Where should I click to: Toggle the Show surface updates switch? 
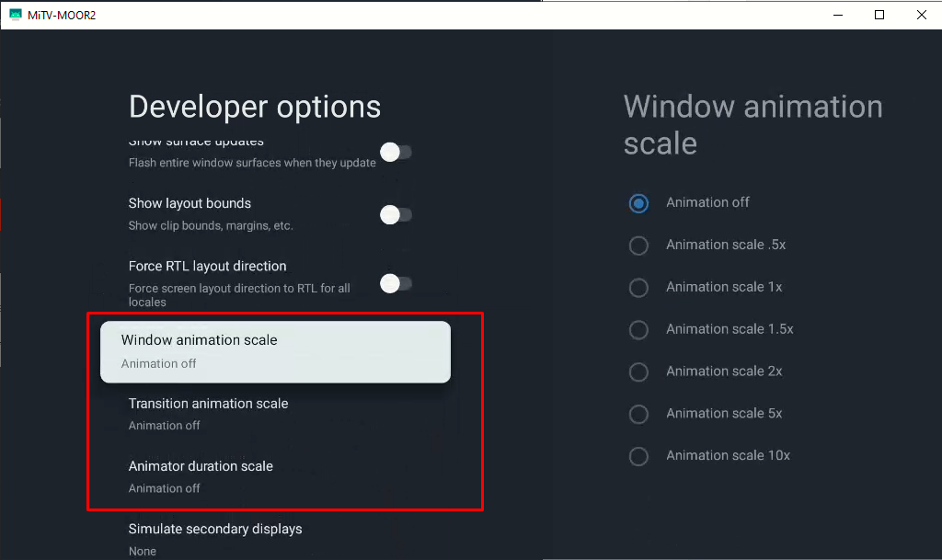[x=396, y=152]
